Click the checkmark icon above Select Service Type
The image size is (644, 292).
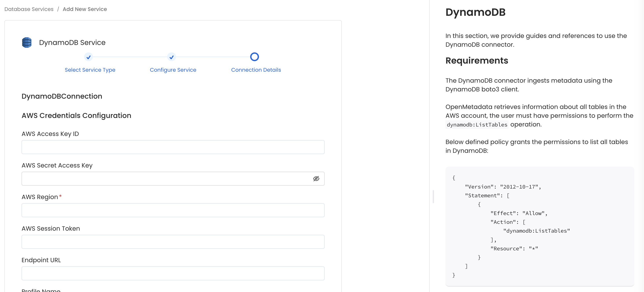tap(89, 57)
